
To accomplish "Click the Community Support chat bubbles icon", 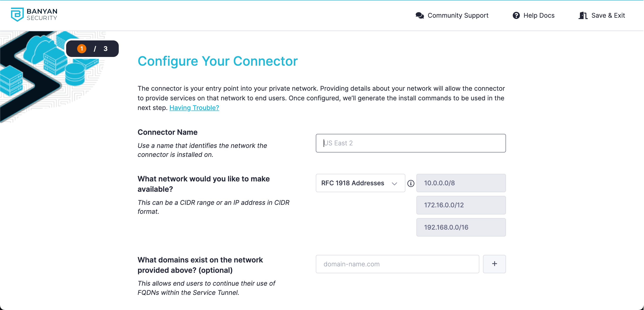I will tap(420, 16).
